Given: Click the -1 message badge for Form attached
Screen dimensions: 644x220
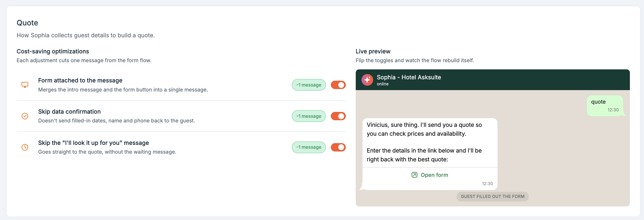Looking at the screenshot, I should tap(309, 85).
